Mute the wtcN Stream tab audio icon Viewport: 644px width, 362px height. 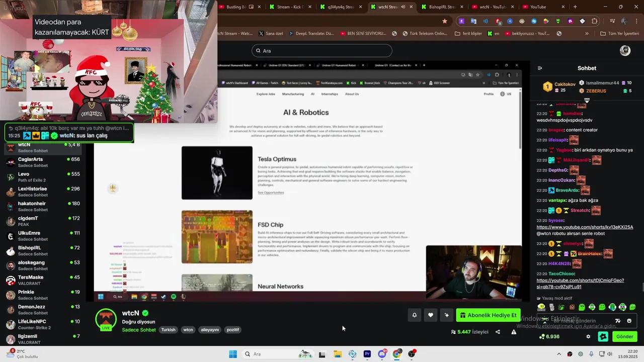(403, 7)
